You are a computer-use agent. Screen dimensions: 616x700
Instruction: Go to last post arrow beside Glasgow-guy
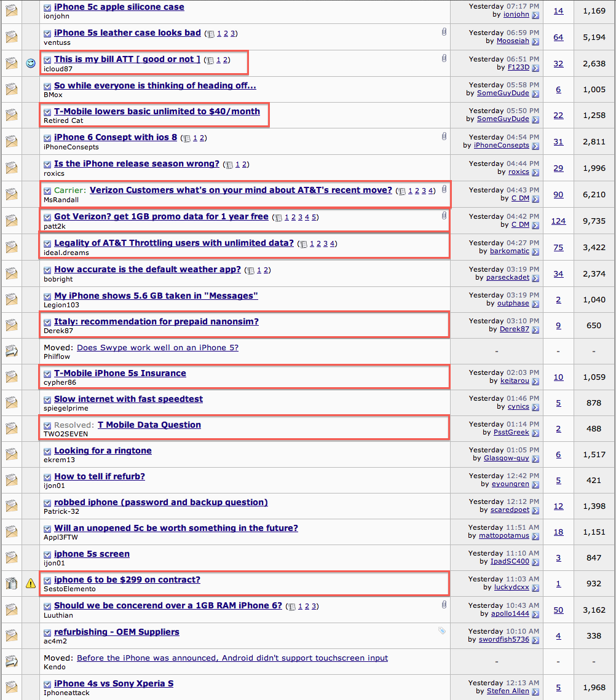tap(535, 459)
